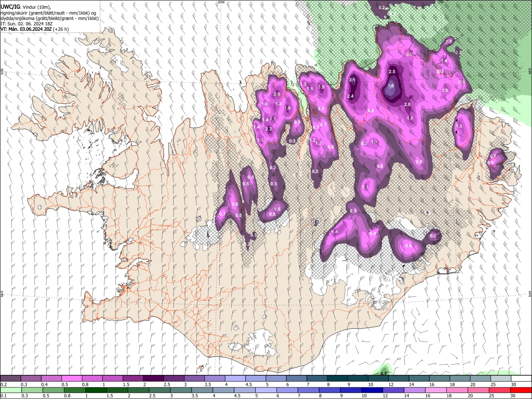
Task: Select the red-pink 25 swatch in lower legend
Action: [x=500, y=390]
